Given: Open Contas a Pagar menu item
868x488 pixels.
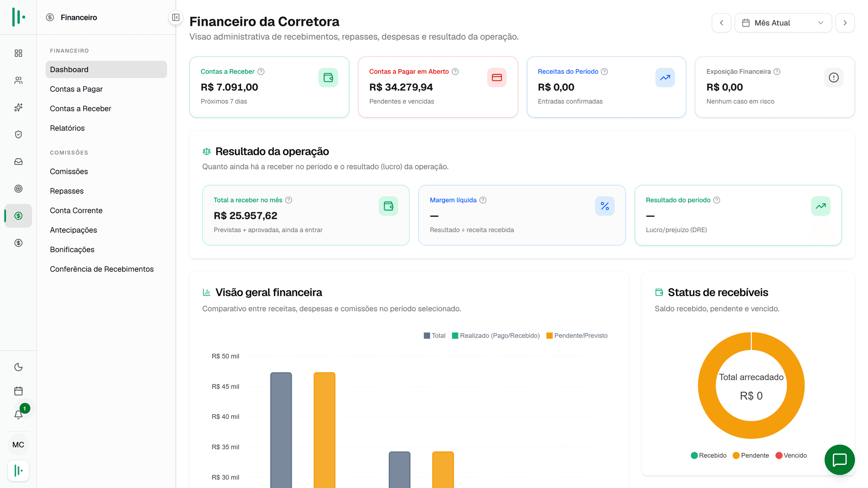Looking at the screenshot, I should [x=106, y=89].
